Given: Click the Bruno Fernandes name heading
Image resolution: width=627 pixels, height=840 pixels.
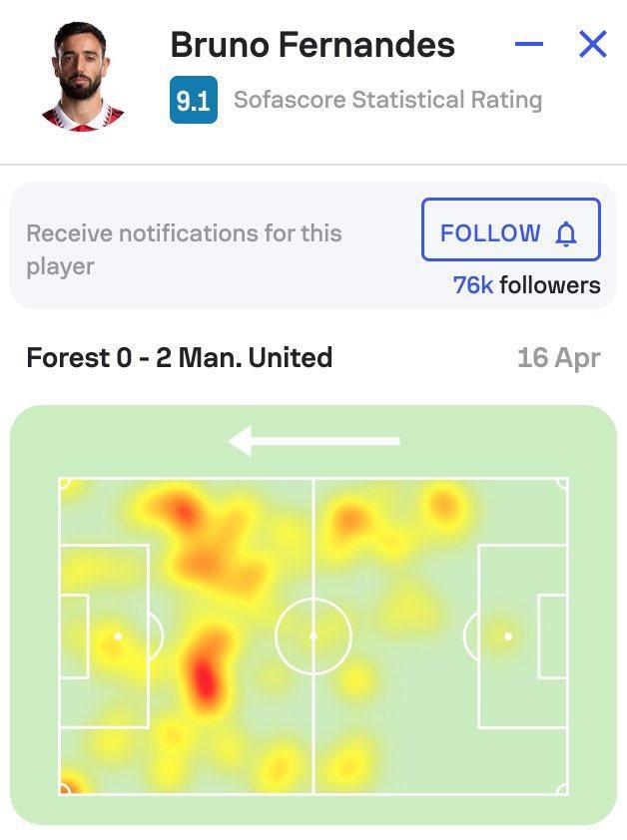Looking at the screenshot, I should (x=313, y=45).
